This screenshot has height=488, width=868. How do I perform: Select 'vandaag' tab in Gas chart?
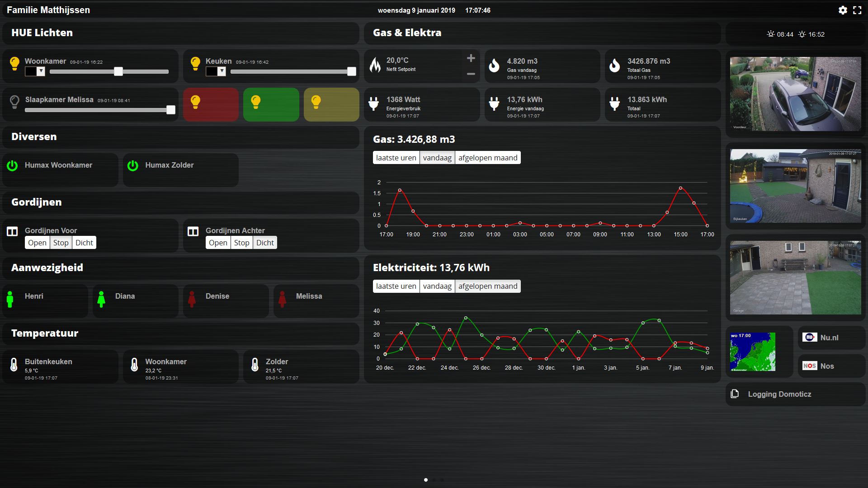(437, 158)
